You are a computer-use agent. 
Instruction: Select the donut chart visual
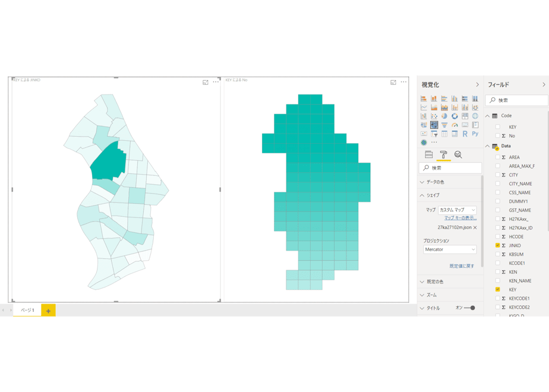point(455,116)
